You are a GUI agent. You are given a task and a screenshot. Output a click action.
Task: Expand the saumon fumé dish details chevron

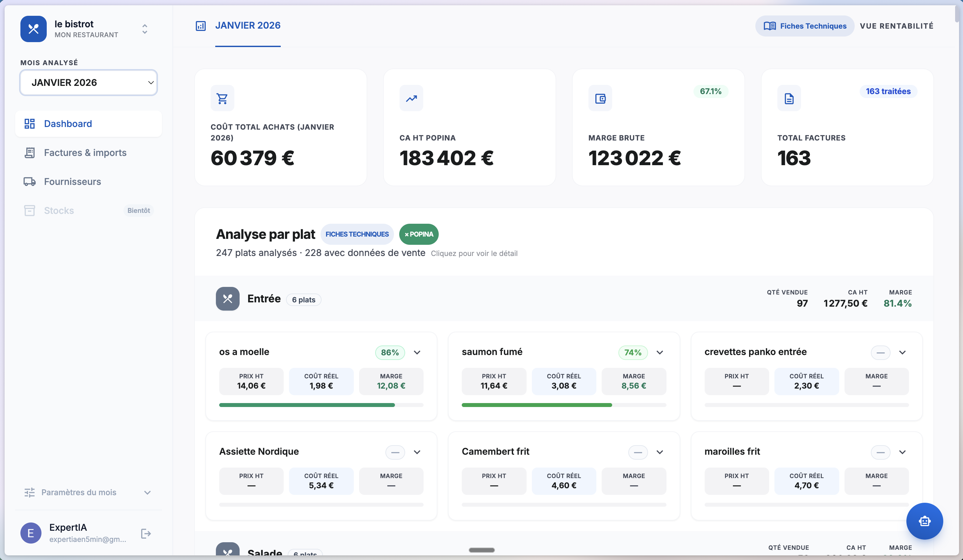point(660,352)
